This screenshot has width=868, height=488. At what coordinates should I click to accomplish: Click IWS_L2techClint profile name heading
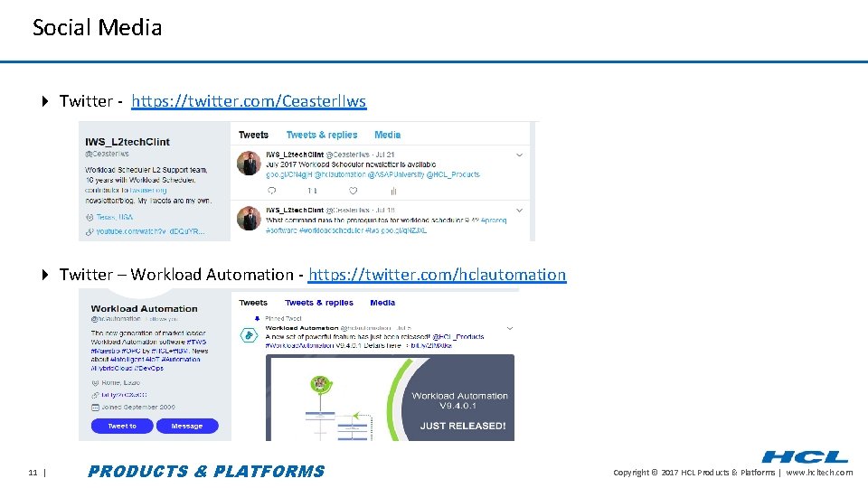tap(127, 142)
